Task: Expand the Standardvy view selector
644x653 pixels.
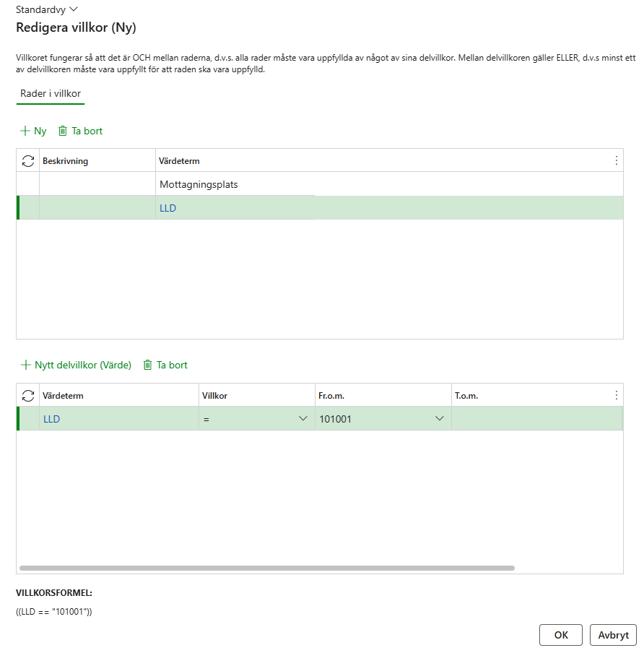Action: tap(47, 9)
